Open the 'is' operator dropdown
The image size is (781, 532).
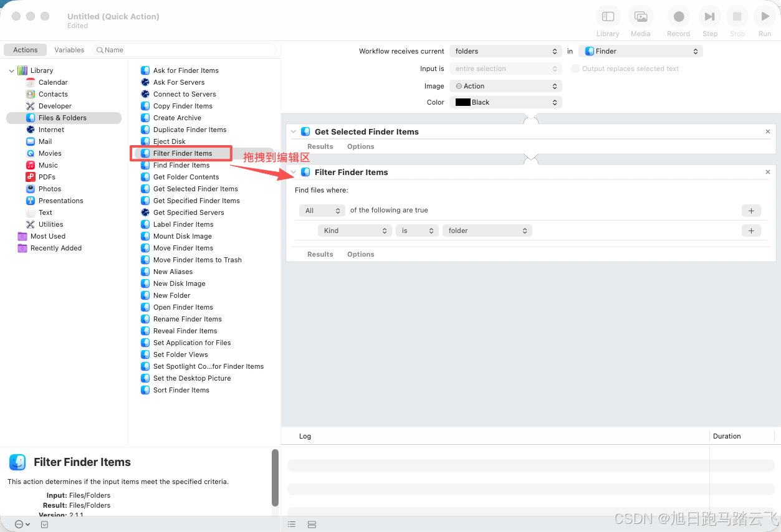(417, 230)
